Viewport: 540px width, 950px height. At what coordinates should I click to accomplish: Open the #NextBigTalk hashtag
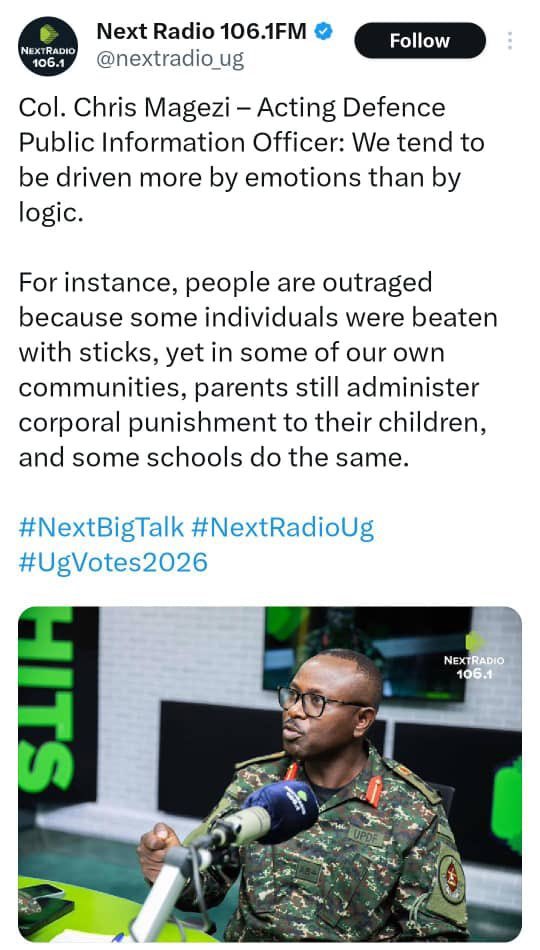(101, 528)
